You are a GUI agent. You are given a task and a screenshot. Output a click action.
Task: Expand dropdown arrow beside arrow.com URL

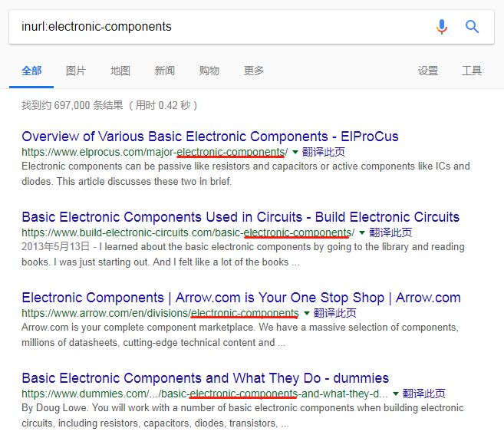tap(307, 314)
